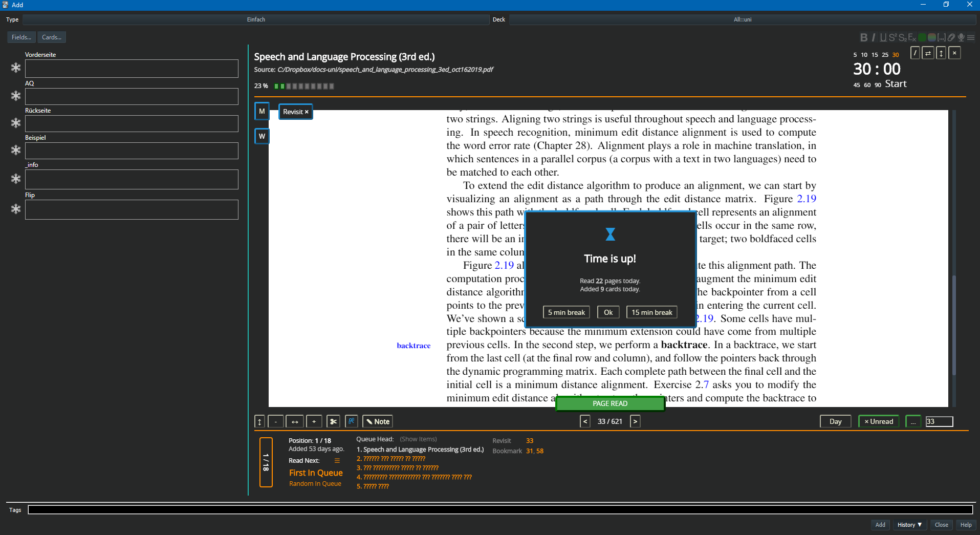Toggle underline formatting
Screen dimensions: 980x535
point(883,37)
